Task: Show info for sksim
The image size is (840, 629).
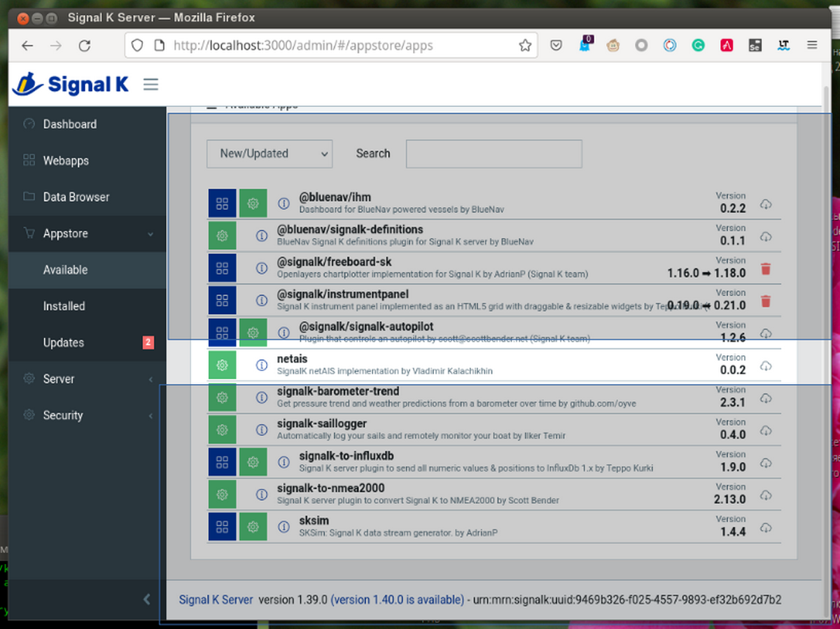Action: click(283, 526)
